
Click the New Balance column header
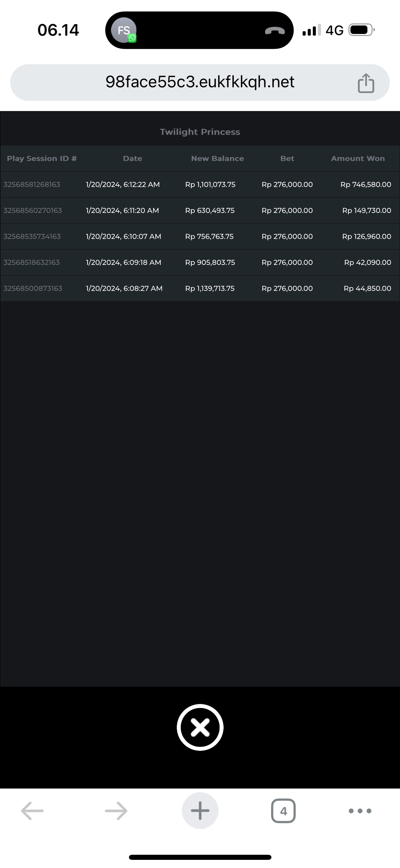[217, 159]
